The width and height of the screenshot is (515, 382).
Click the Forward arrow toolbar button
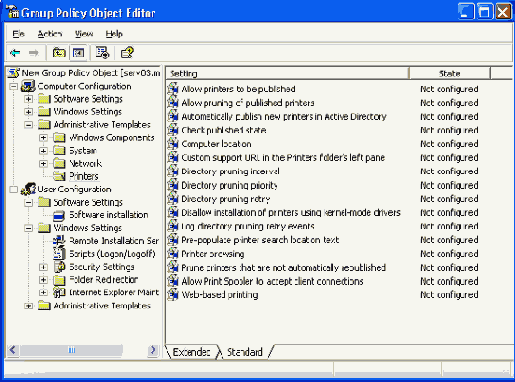34,53
